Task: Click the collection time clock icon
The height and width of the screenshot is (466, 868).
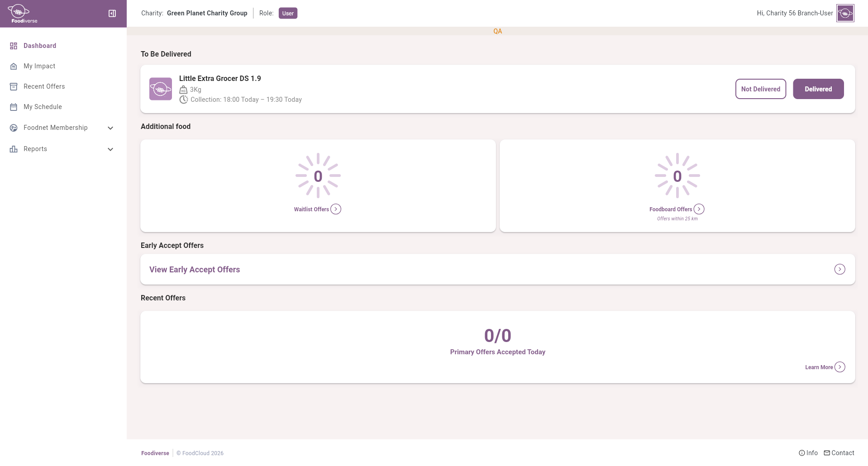Action: (x=183, y=100)
